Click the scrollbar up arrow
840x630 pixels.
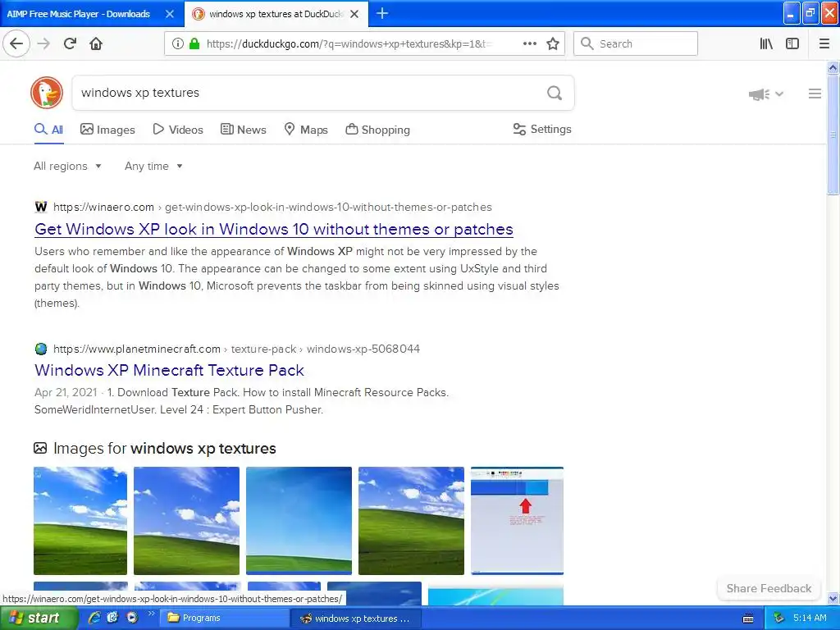(x=833, y=67)
